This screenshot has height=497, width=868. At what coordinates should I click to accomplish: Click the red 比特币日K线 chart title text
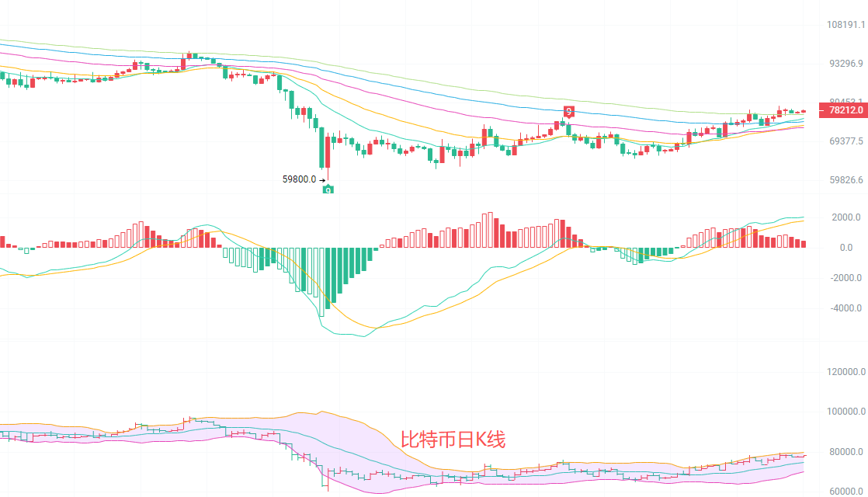coord(453,440)
